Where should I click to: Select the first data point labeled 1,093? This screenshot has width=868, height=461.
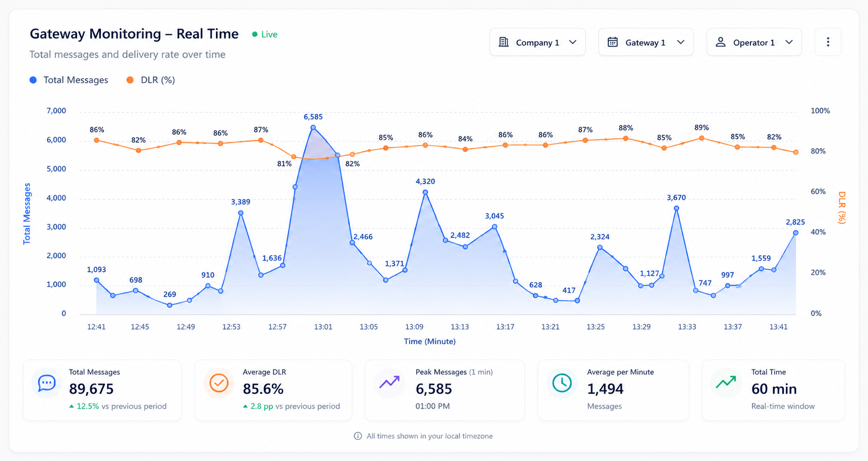96,280
